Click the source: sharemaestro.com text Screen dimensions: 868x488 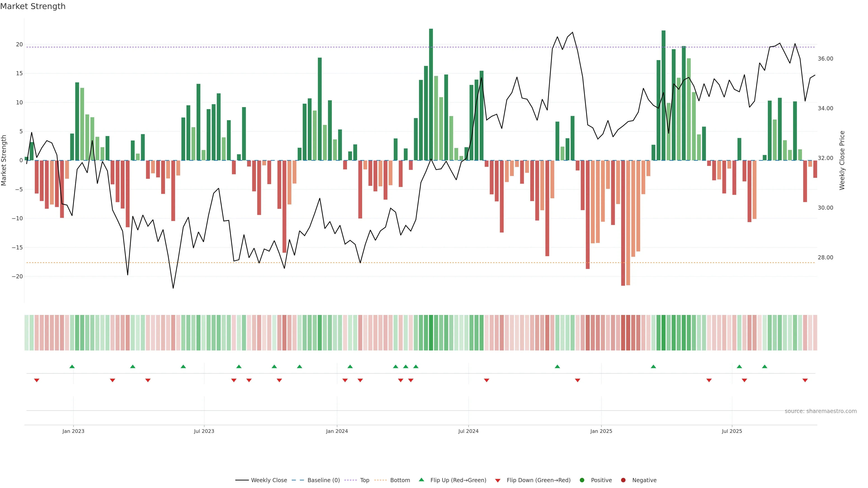point(821,411)
